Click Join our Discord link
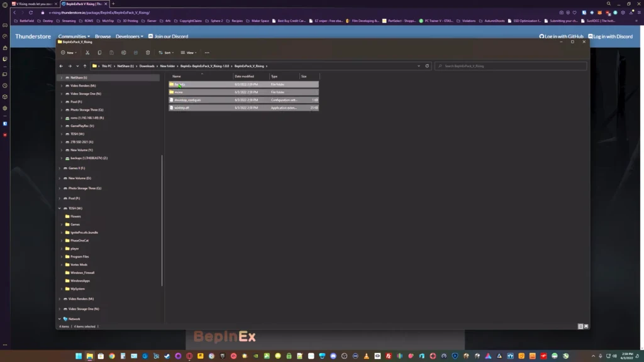644x362 pixels. coord(169,36)
